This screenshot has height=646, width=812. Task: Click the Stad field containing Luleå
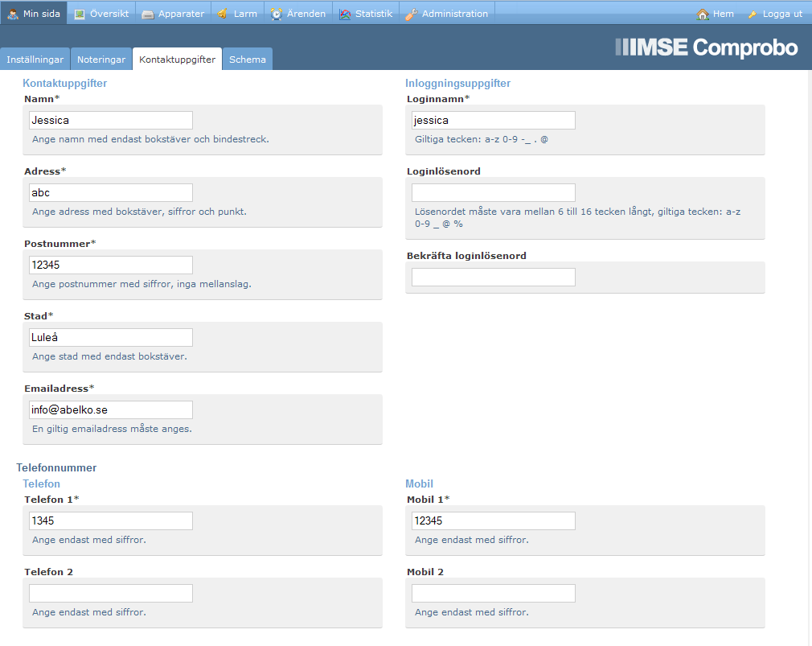pyautogui.click(x=111, y=337)
